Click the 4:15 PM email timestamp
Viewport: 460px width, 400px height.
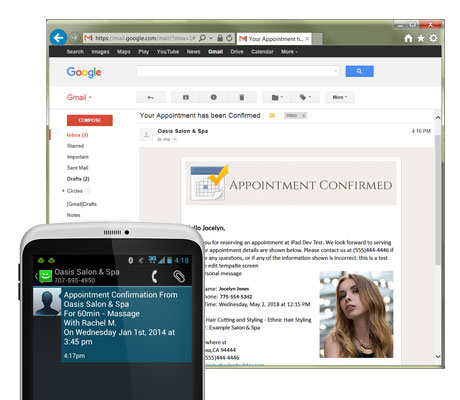[x=421, y=131]
